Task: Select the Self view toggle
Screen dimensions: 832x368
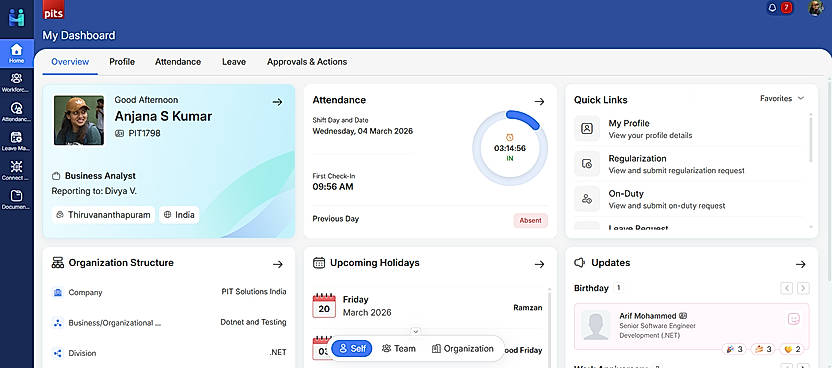Action: pos(352,349)
